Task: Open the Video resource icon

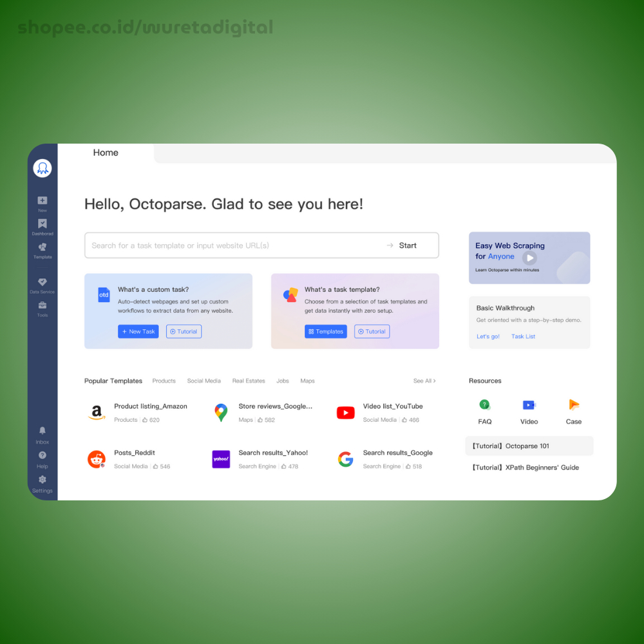Action: click(x=529, y=405)
